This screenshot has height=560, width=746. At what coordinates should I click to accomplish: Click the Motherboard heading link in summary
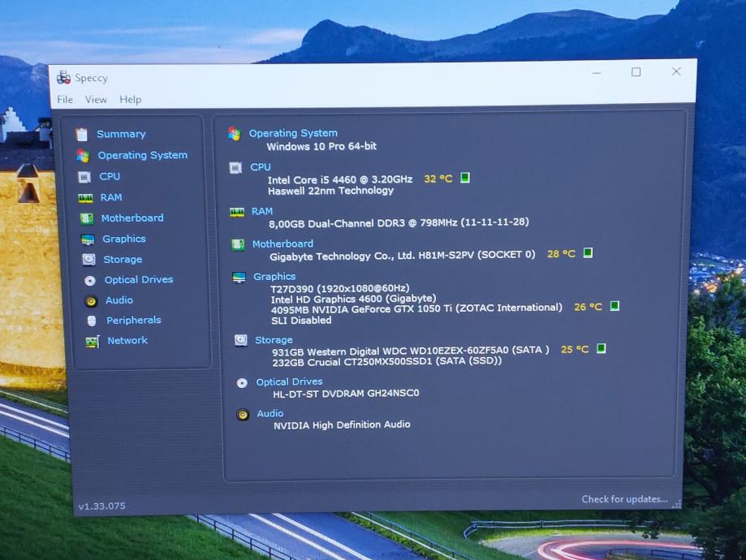[282, 243]
